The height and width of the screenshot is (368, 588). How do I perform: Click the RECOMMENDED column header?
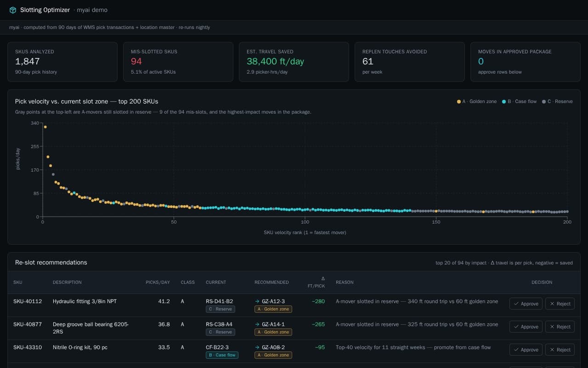[271, 282]
